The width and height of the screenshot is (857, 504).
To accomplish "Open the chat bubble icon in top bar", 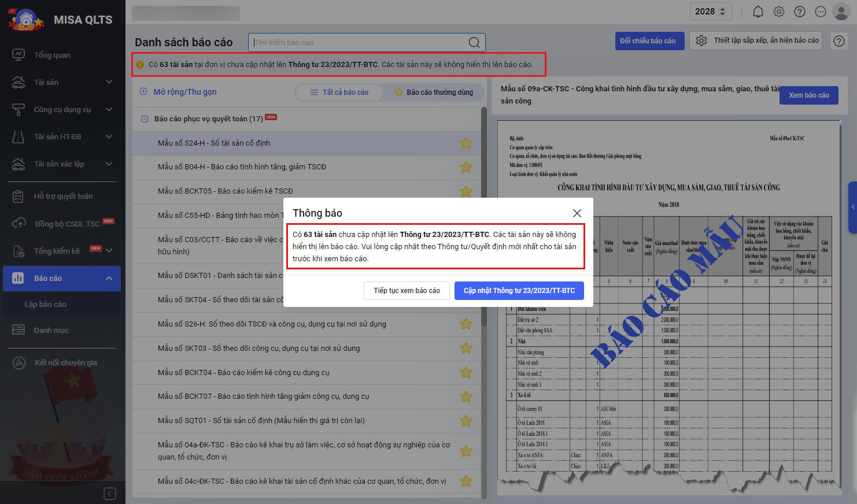I will tap(821, 12).
